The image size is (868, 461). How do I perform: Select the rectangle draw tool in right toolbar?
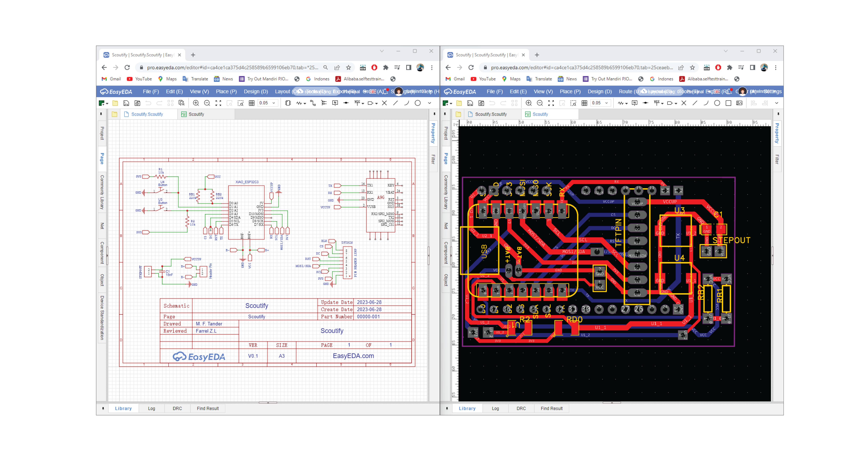728,103
